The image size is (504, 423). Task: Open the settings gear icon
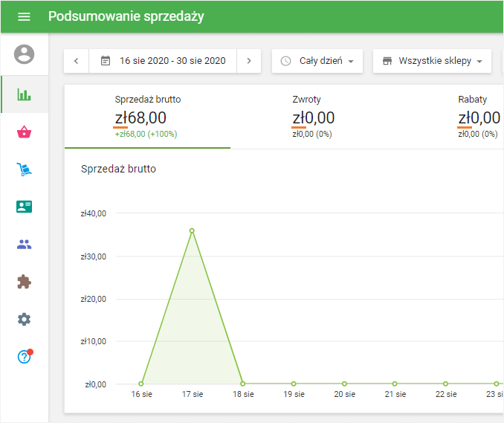pyautogui.click(x=25, y=319)
